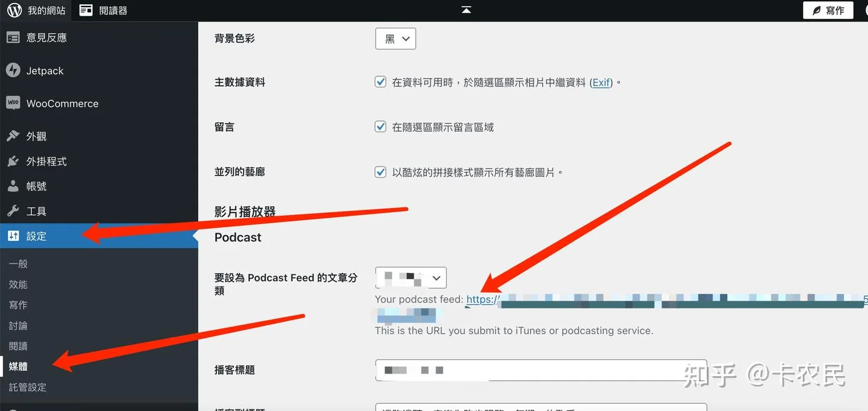
Task: Click the 播客副標題 input field
Action: 541,407
